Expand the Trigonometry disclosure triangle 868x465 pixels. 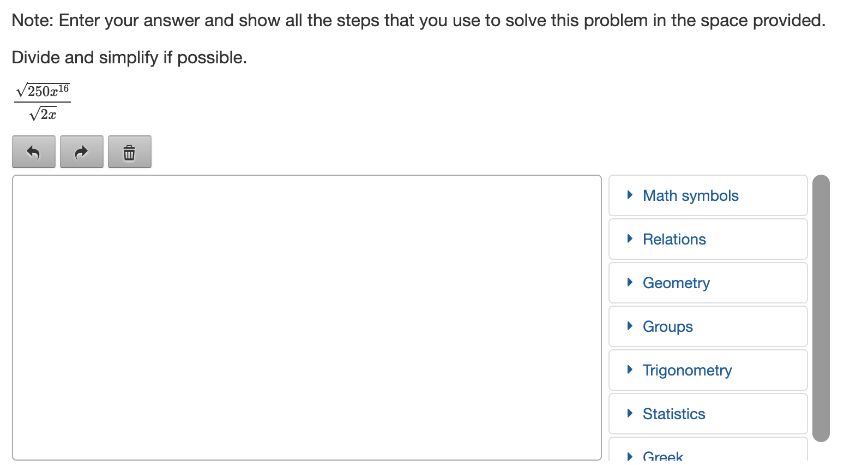630,369
